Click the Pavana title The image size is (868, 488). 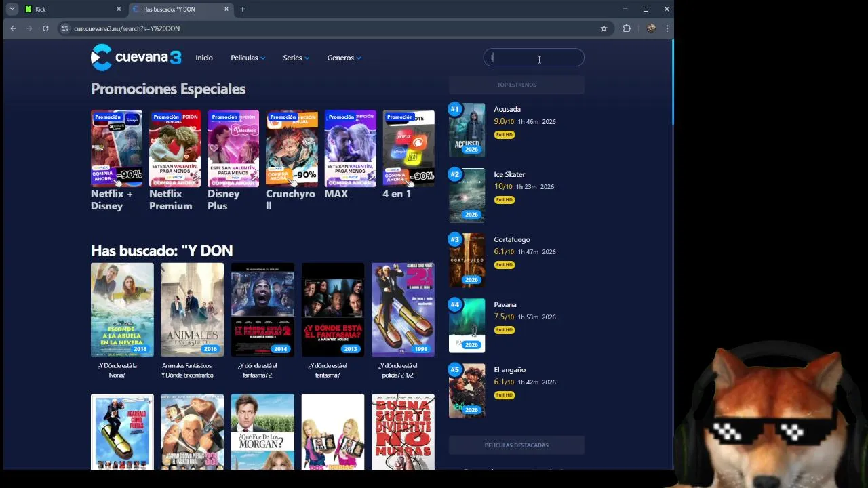pyautogui.click(x=505, y=304)
